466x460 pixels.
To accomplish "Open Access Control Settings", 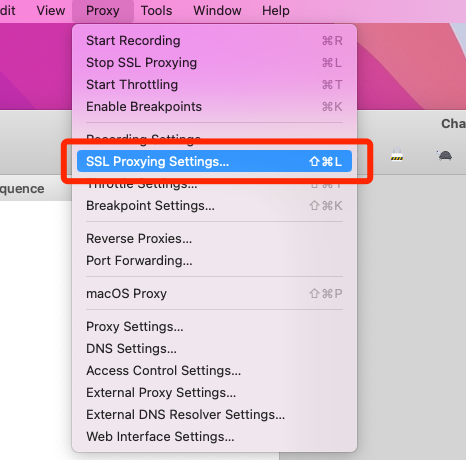I will pyautogui.click(x=214, y=371).
